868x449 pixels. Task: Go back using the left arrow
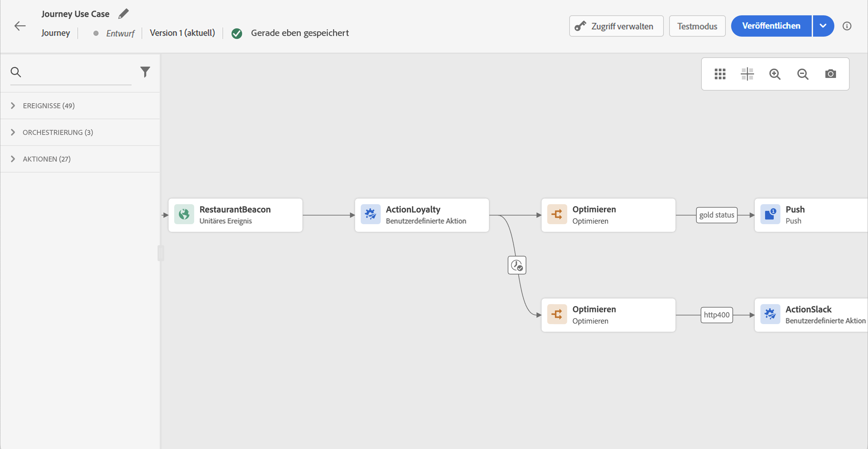pos(20,26)
